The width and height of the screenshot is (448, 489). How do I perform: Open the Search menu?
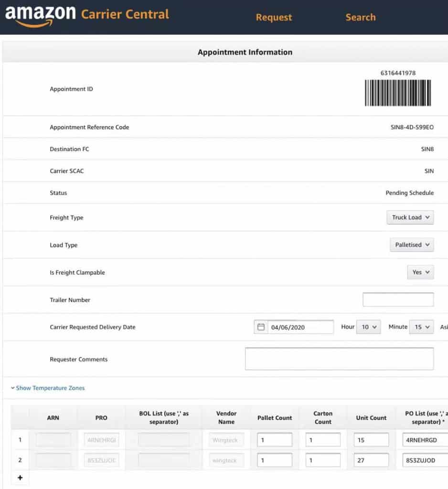(x=360, y=17)
